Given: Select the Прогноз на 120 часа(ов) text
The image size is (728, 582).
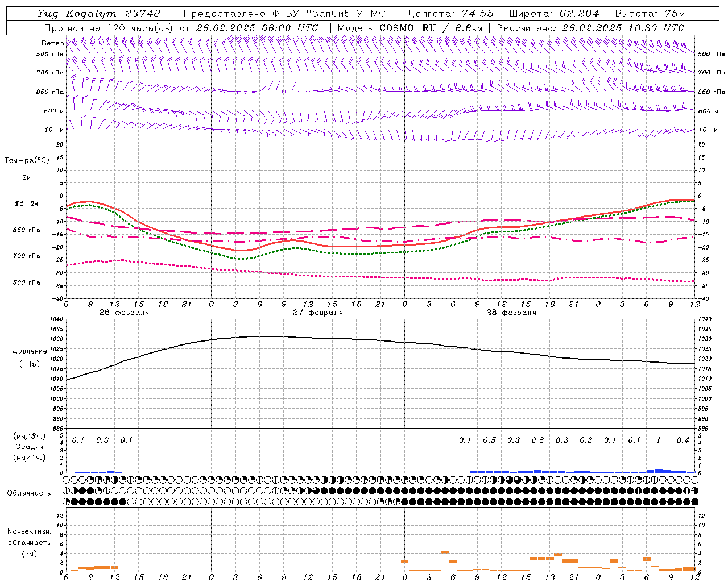Looking at the screenshot, I should [110, 28].
